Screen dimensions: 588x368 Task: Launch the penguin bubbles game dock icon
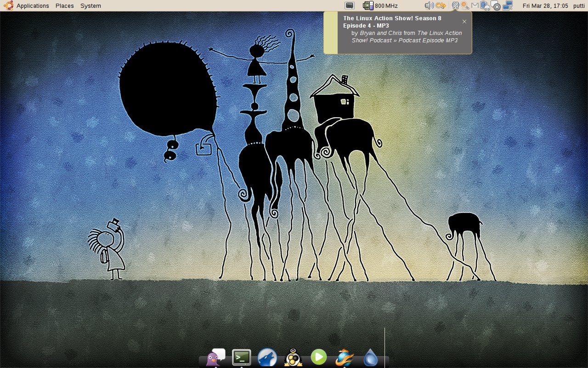(293, 357)
